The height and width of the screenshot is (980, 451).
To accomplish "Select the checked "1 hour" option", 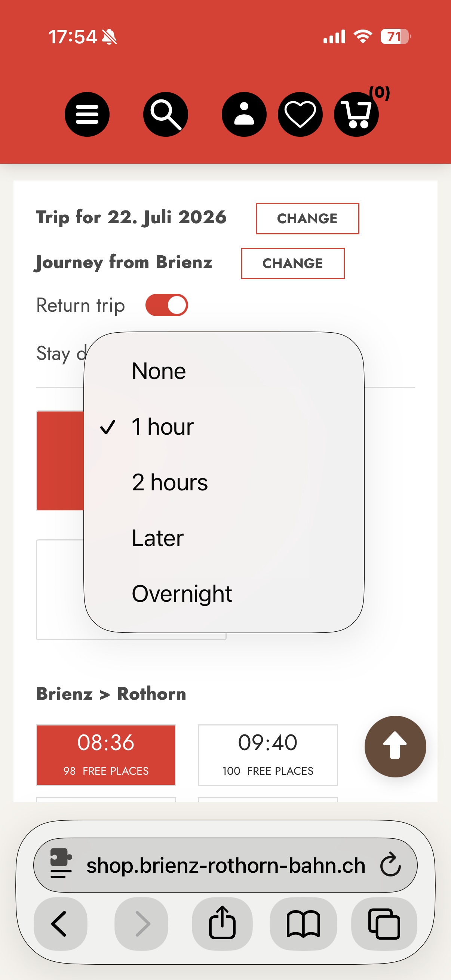I will [x=163, y=426].
